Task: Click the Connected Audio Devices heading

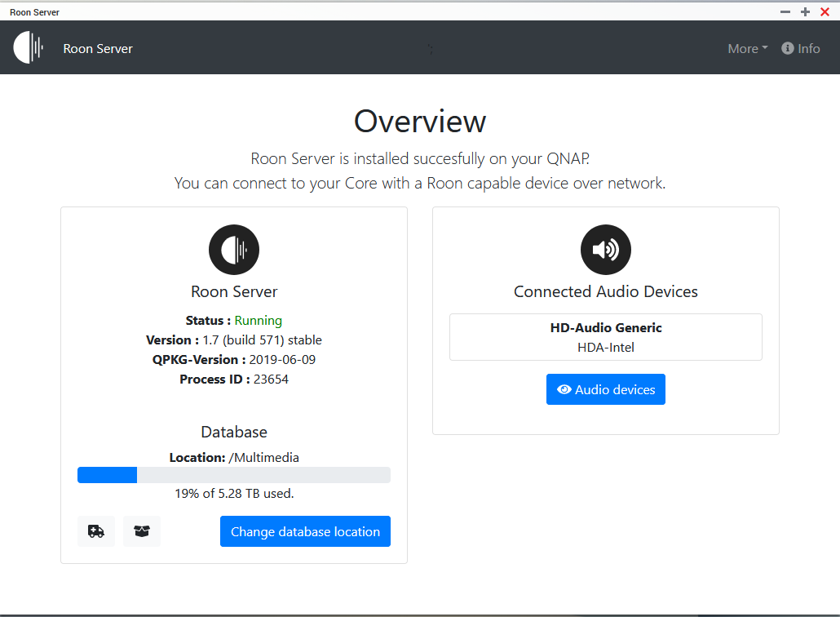Action: point(606,291)
